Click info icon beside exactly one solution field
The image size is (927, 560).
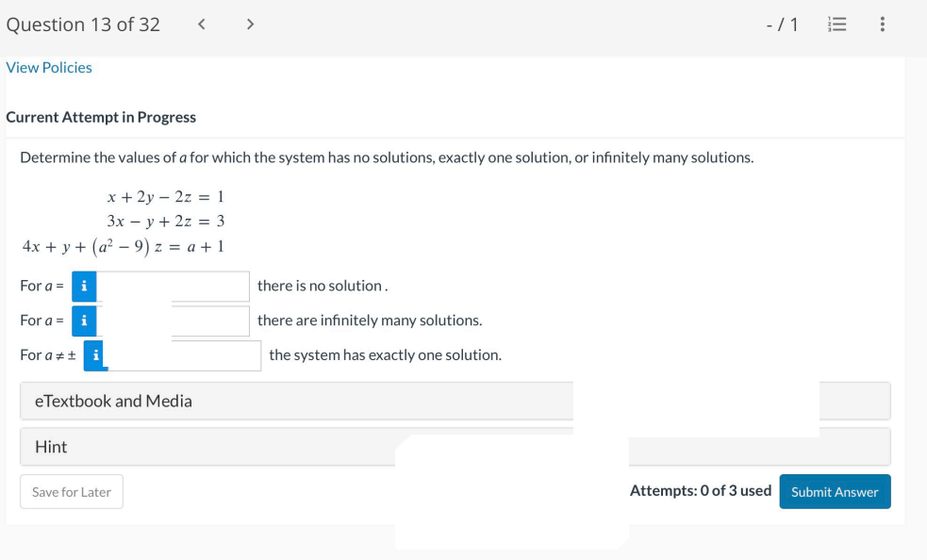pyautogui.click(x=95, y=355)
